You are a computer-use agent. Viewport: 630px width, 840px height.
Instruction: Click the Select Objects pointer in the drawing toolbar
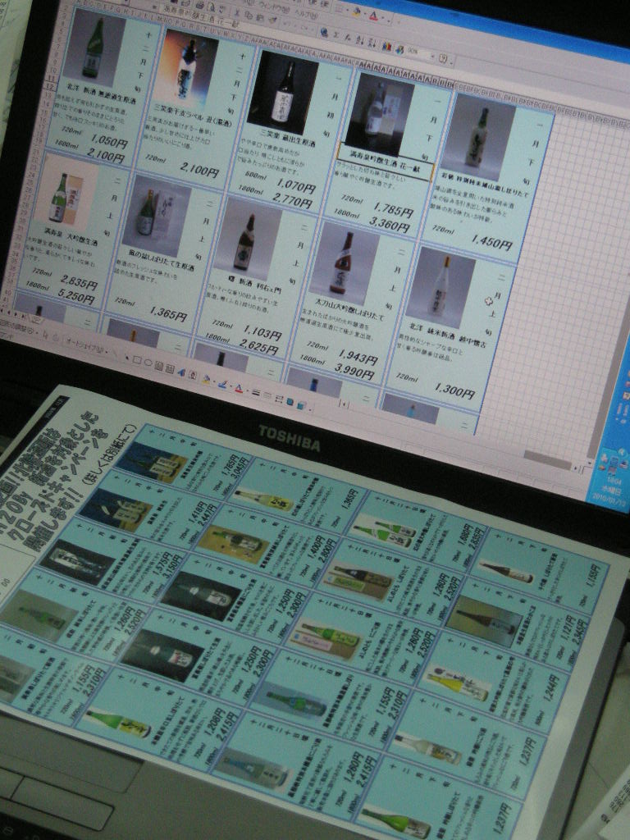46,335
